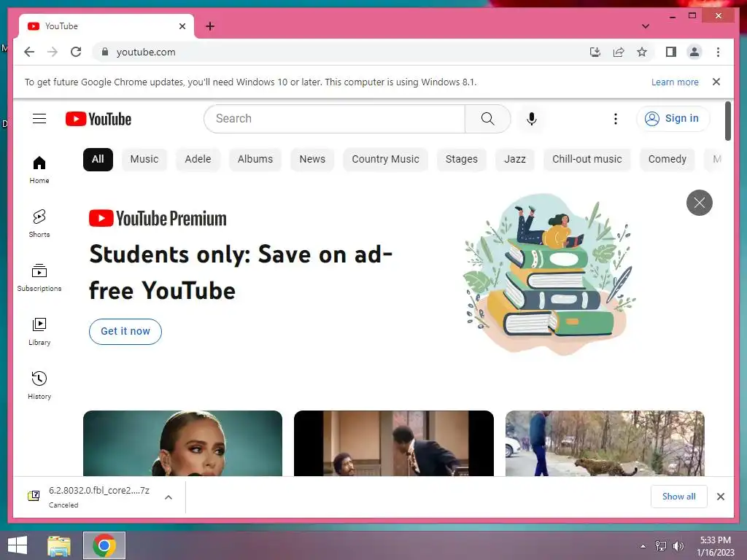This screenshot has height=560, width=747.
Task: Toggle the Chrome side panel
Action: pos(671,52)
